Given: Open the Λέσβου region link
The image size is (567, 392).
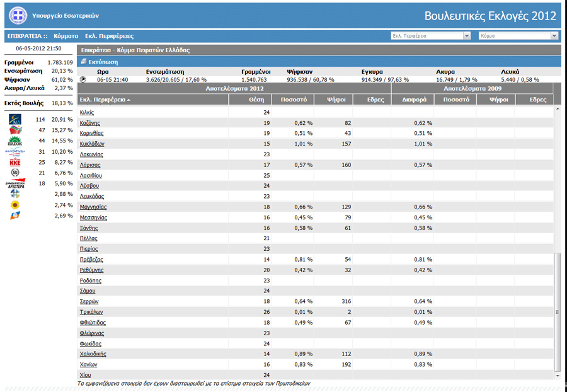Looking at the screenshot, I should click(x=89, y=185).
